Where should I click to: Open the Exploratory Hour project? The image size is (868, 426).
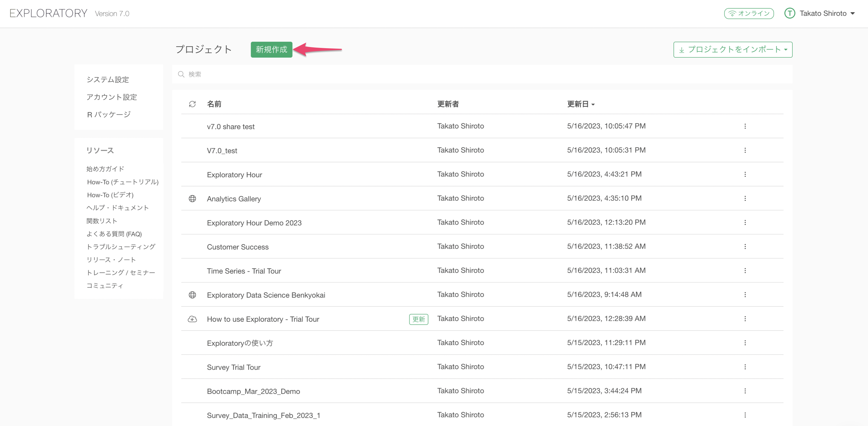tap(234, 175)
